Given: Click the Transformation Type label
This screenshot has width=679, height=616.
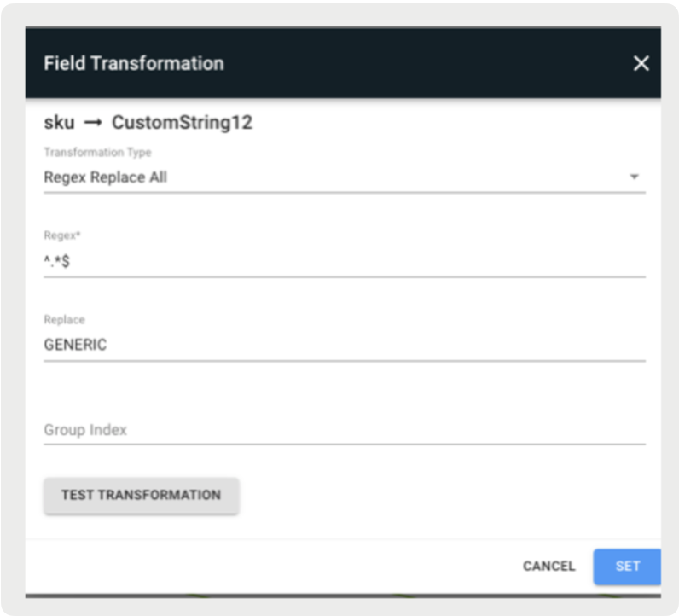Looking at the screenshot, I should pyautogui.click(x=97, y=152).
